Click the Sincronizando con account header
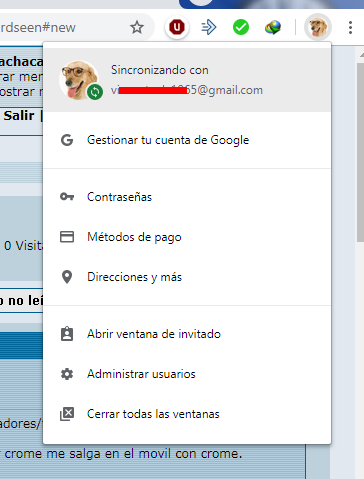The width and height of the screenshot is (364, 479). [187, 80]
